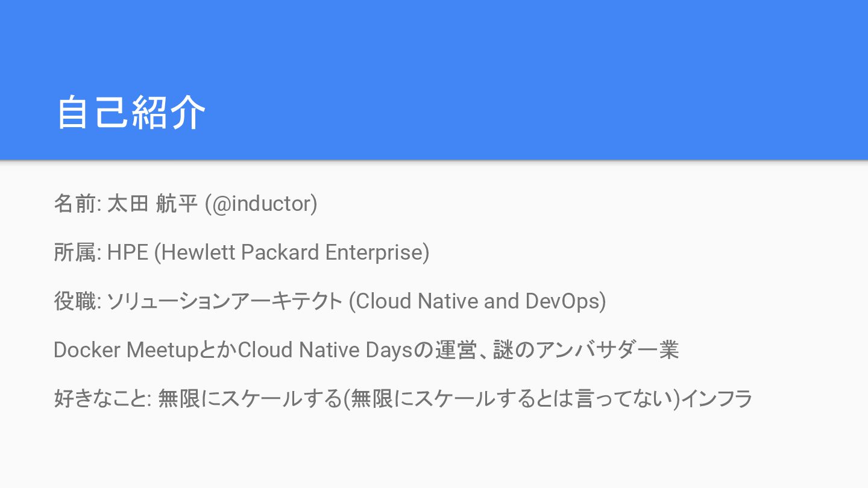Click 謎のアンバサダー業 text
868x488 pixels.
click(x=586, y=349)
